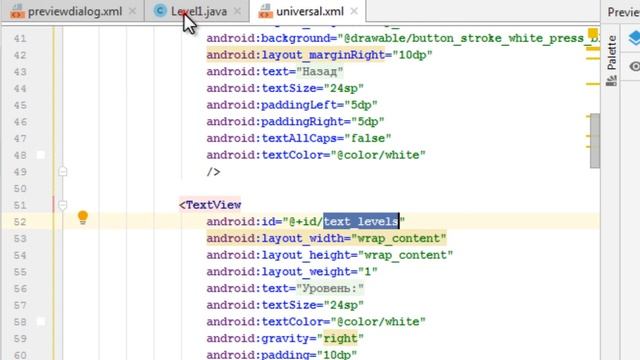Image resolution: width=640 pixels, height=360 pixels.
Task: Click the yellow warning indicator at top of scrollbar
Action: point(593,33)
